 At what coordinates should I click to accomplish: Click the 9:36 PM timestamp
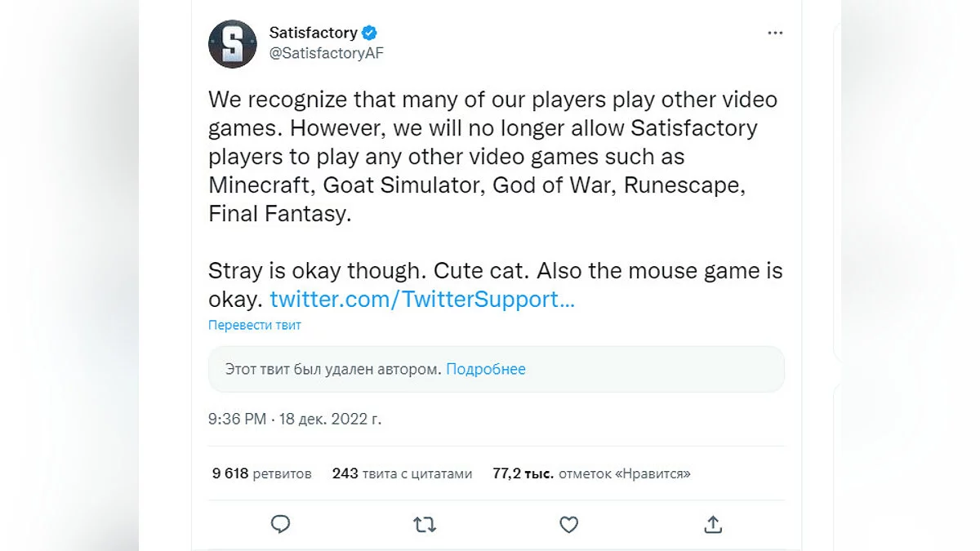click(237, 419)
